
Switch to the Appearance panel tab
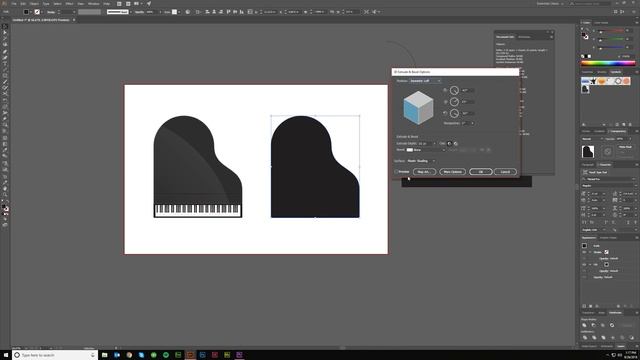tap(589, 238)
